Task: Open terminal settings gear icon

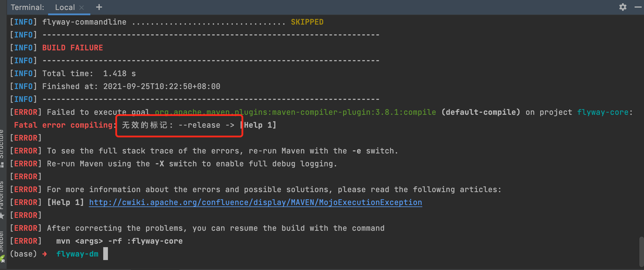Action: [623, 7]
